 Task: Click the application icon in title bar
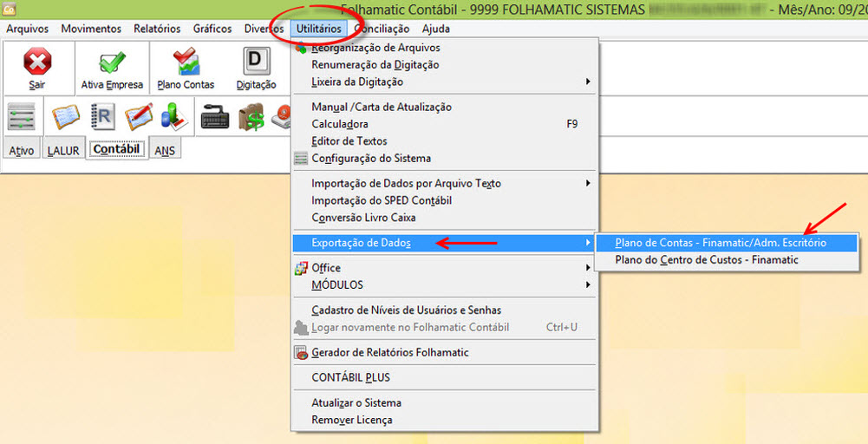tap(9, 9)
